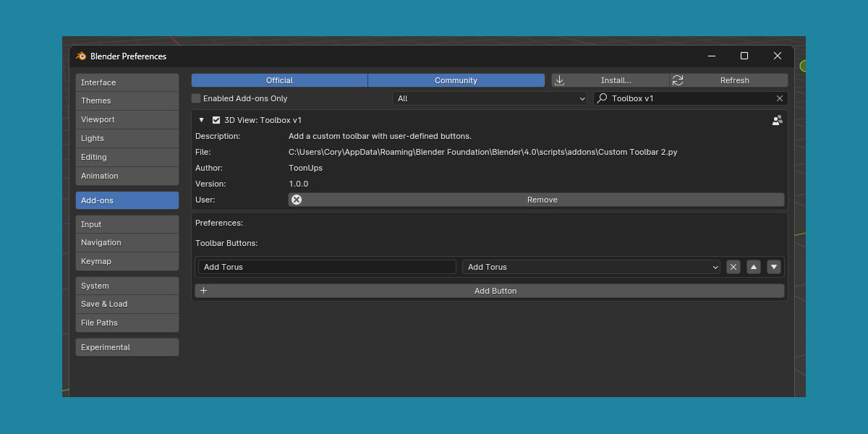
Task: Collapse the Toolbox v1 add-on details
Action: click(x=202, y=120)
